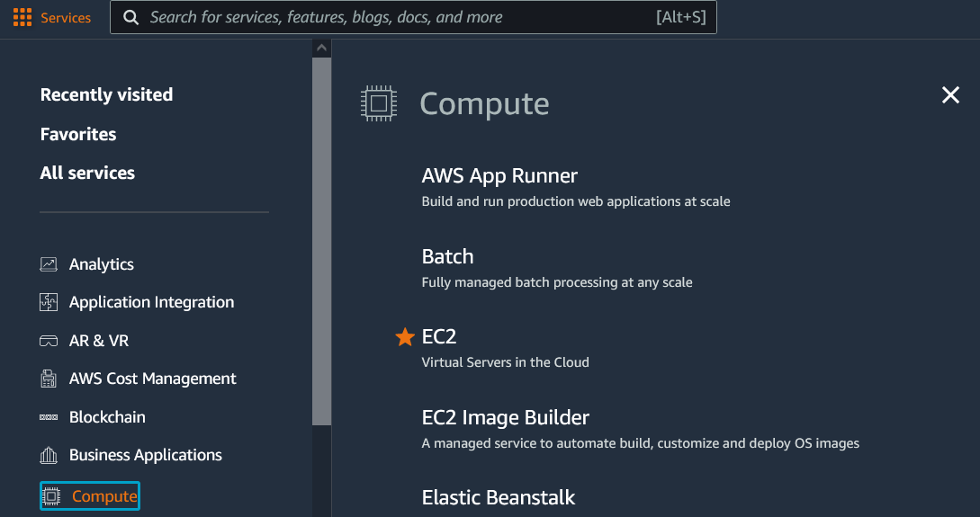Toggle the EC2 favorite star

[x=405, y=337]
